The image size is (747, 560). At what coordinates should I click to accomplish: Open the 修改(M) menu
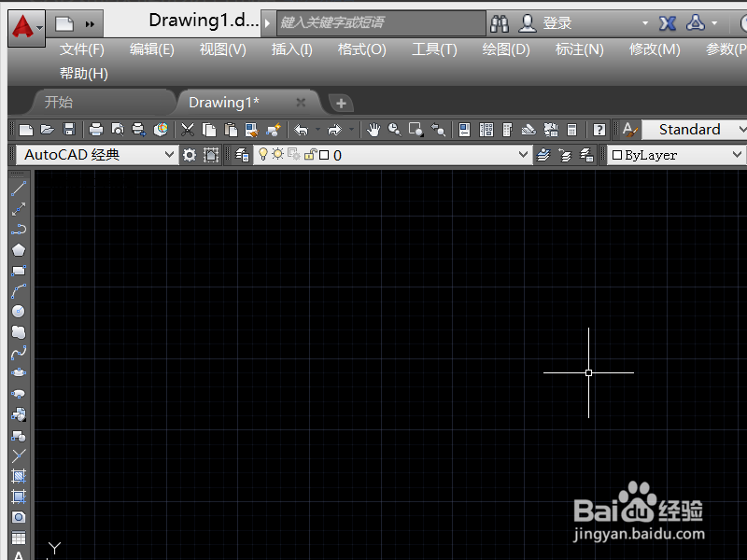click(x=655, y=49)
